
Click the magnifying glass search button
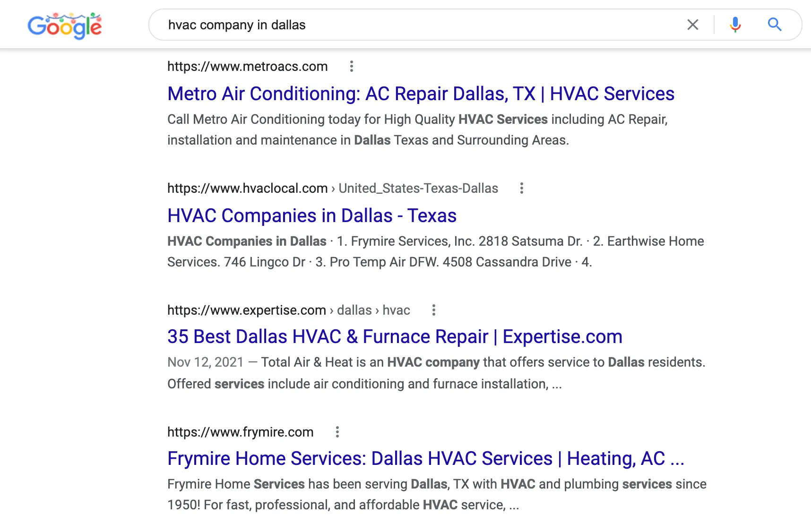point(774,25)
